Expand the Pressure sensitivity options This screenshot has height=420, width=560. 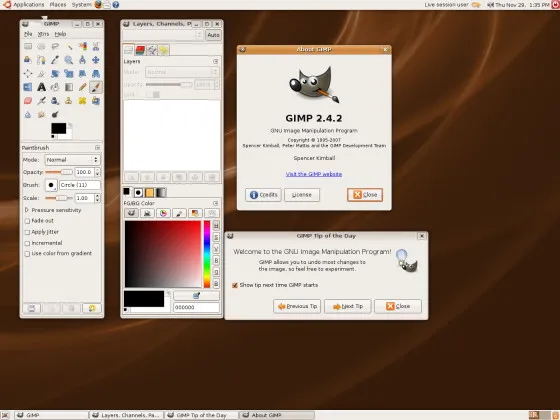point(26,210)
